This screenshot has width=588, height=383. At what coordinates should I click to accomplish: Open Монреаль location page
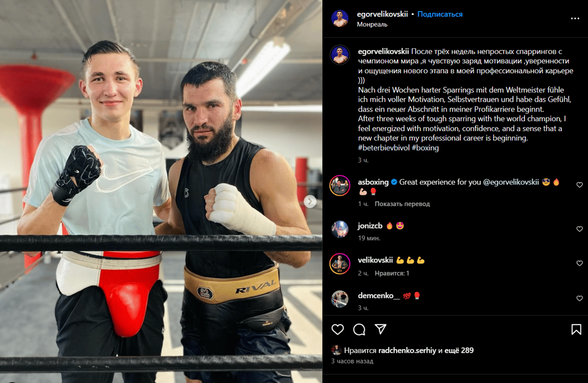(x=372, y=24)
